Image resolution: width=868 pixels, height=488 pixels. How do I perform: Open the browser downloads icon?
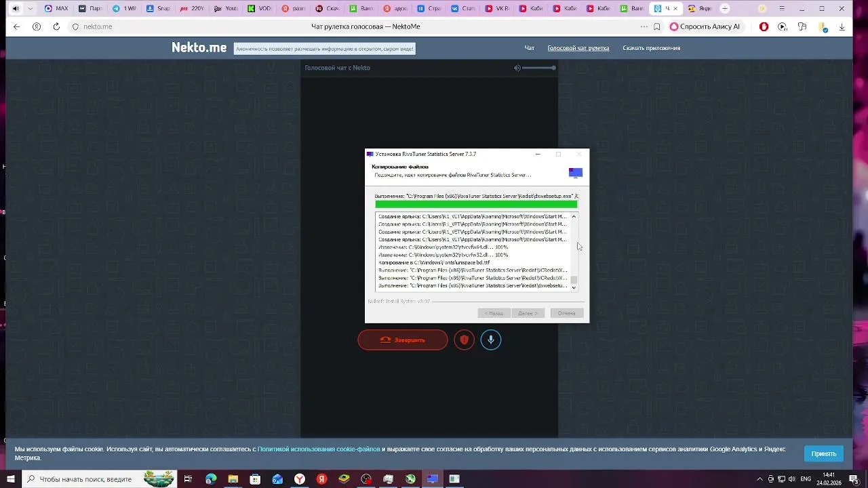pos(842,26)
